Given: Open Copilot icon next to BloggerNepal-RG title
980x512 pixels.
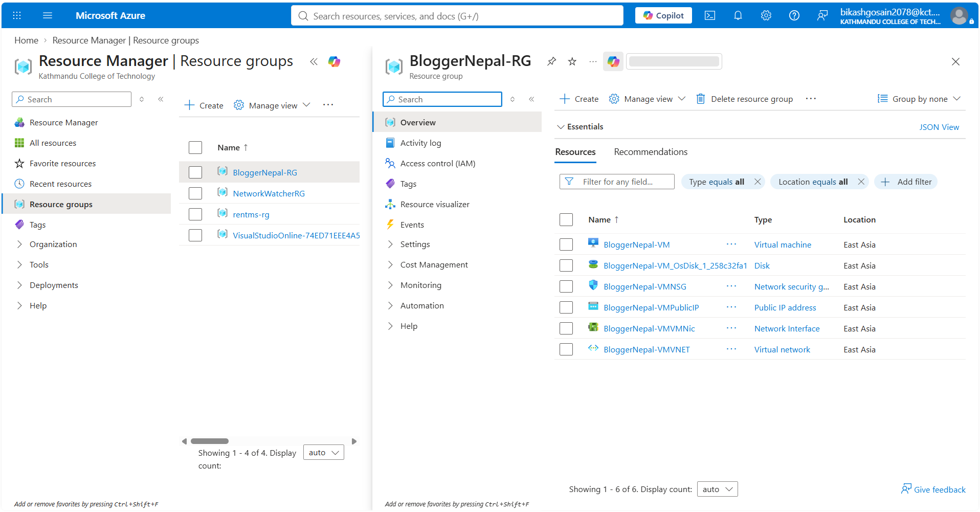Looking at the screenshot, I should click(x=613, y=62).
